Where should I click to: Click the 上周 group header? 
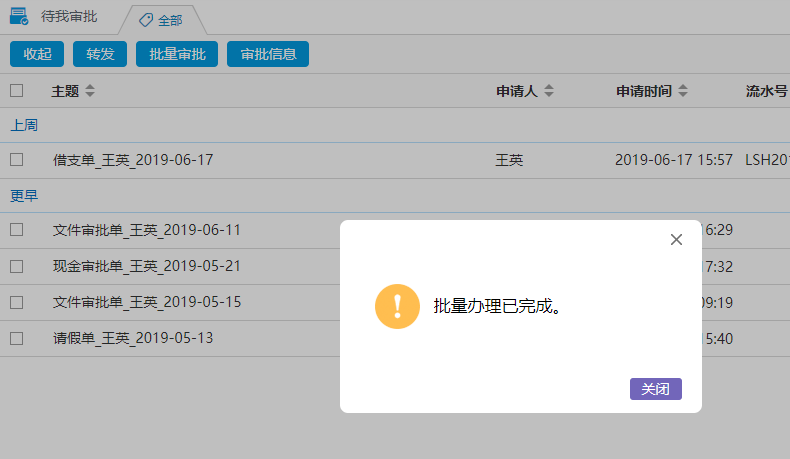[x=24, y=125]
